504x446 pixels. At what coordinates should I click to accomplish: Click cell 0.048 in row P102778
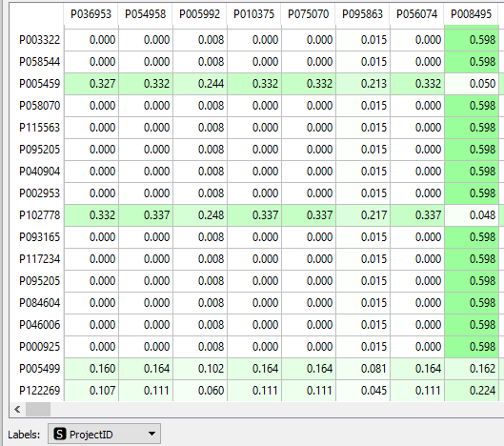[472, 215]
